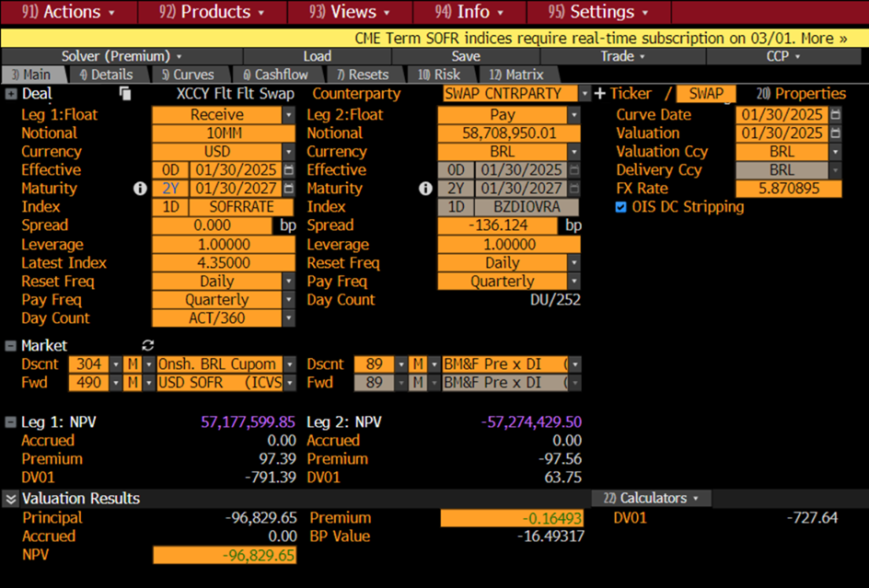Open calendar picker for Leg 1 Effective date
Screen dimensions: 869x588
(x=288, y=170)
